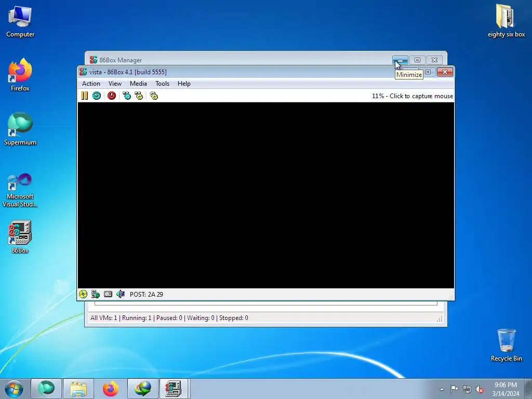Open Action Center flag in system tray

(454, 389)
